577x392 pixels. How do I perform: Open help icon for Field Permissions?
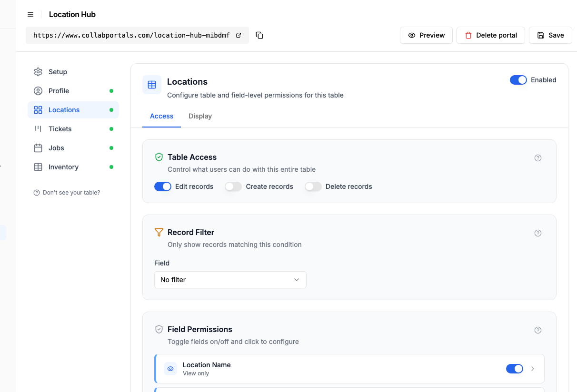point(538,330)
